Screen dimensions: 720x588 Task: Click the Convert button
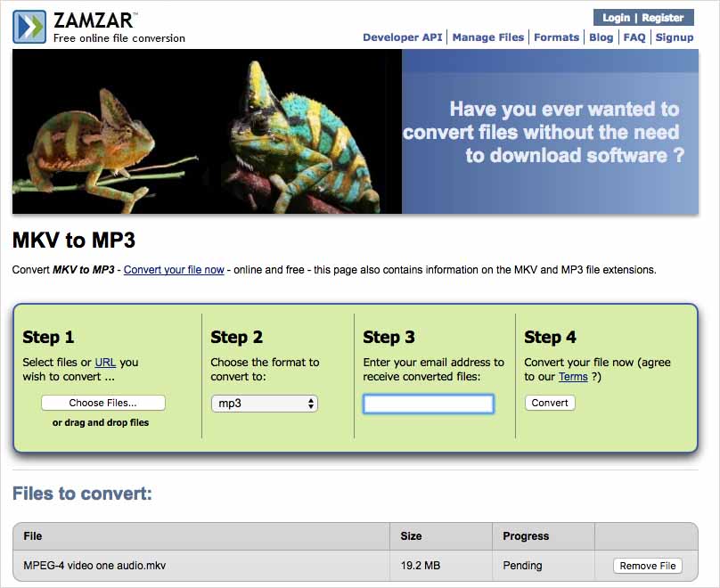pos(550,403)
